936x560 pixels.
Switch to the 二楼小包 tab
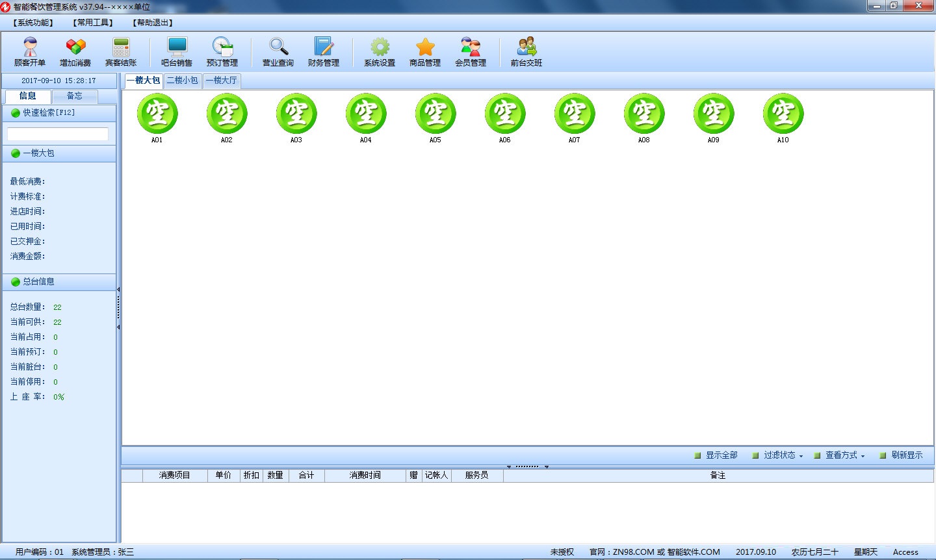point(183,81)
